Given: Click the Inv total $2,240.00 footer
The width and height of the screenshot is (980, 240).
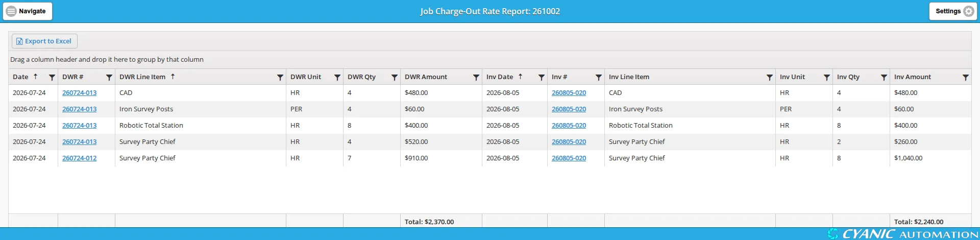Looking at the screenshot, I should point(919,222).
